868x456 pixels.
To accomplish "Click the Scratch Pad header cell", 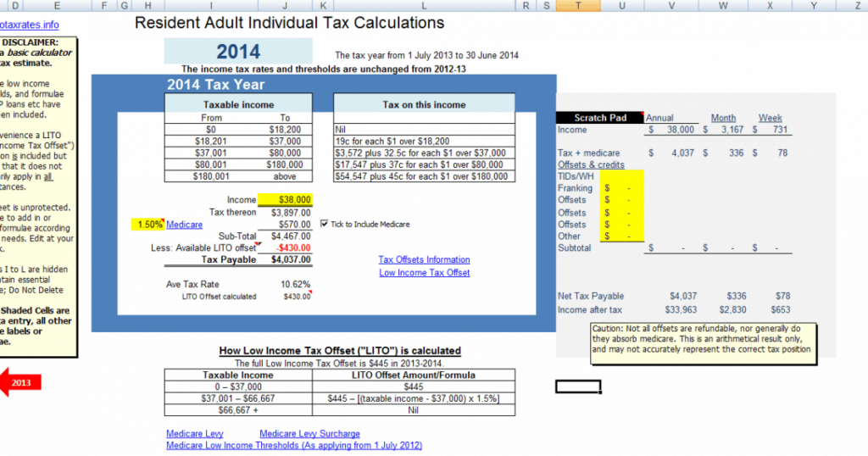I will 600,118.
